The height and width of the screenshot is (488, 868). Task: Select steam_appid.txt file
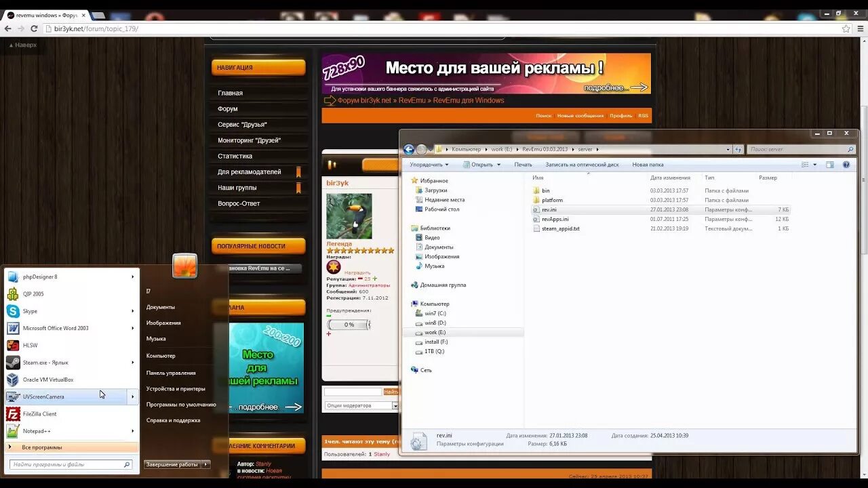tap(560, 228)
